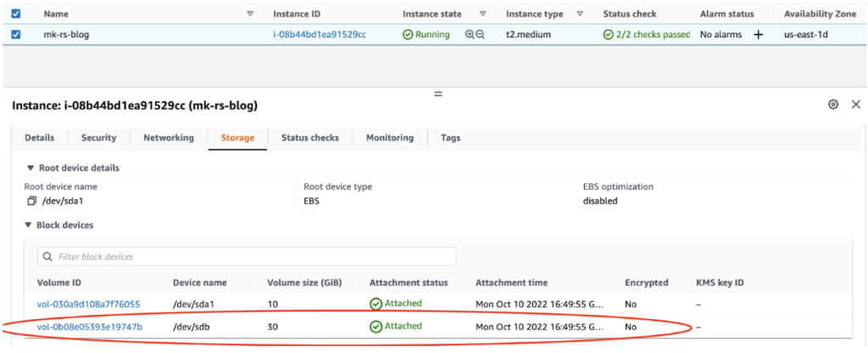Sort by Instance state column arrow

click(x=482, y=14)
